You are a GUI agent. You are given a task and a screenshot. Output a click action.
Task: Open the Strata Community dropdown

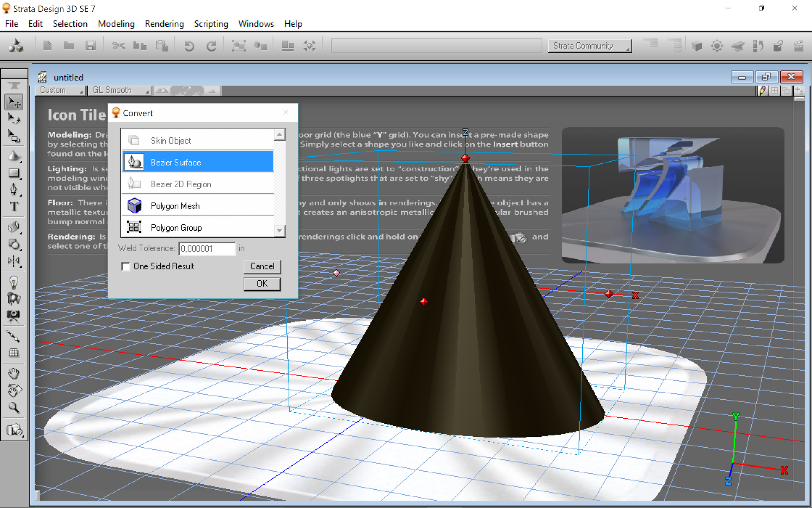(590, 46)
